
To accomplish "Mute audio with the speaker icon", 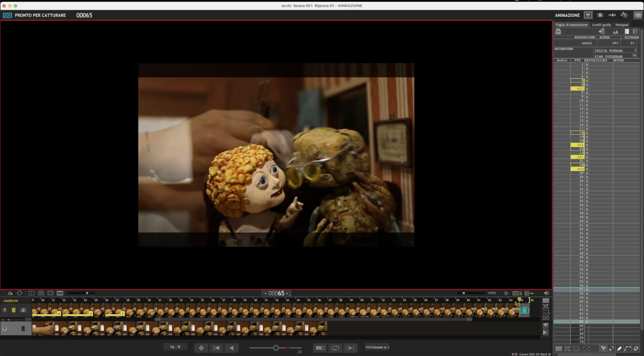I will click(x=546, y=293).
